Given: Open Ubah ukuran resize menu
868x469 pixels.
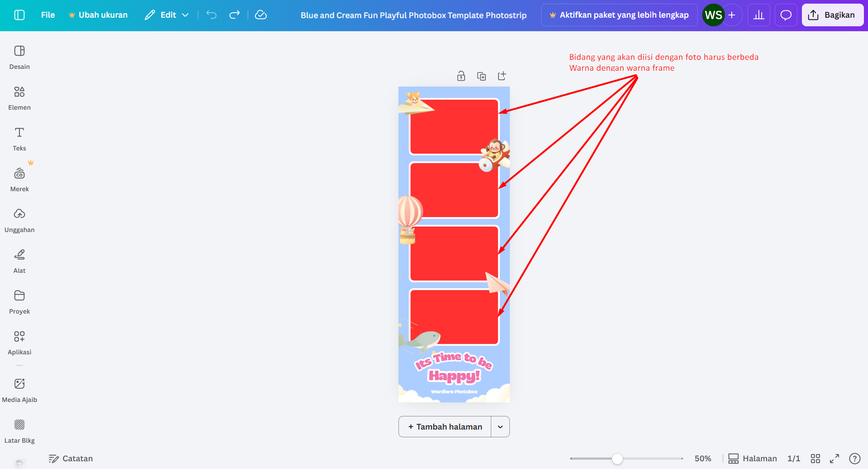Looking at the screenshot, I should click(x=98, y=15).
